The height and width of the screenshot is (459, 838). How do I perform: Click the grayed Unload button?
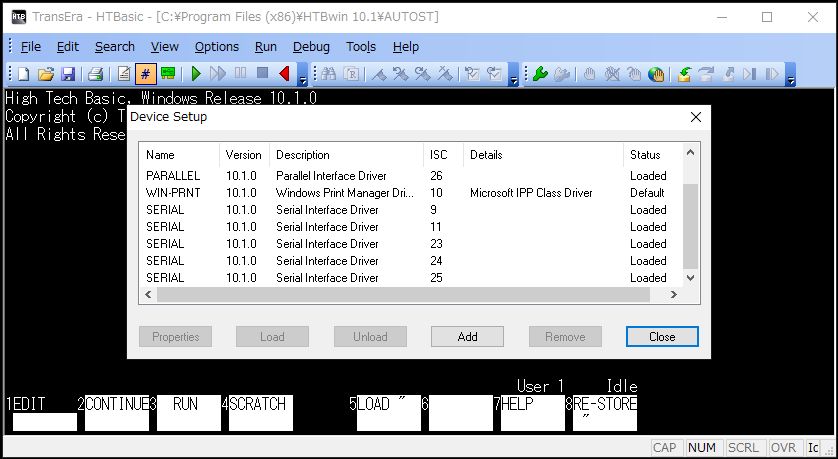[x=370, y=337]
